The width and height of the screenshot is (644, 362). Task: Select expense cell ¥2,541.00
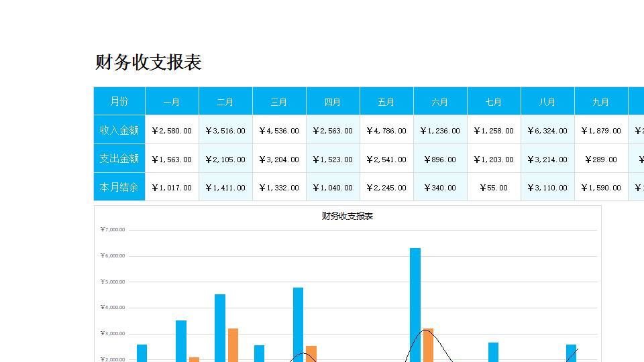[387, 158]
